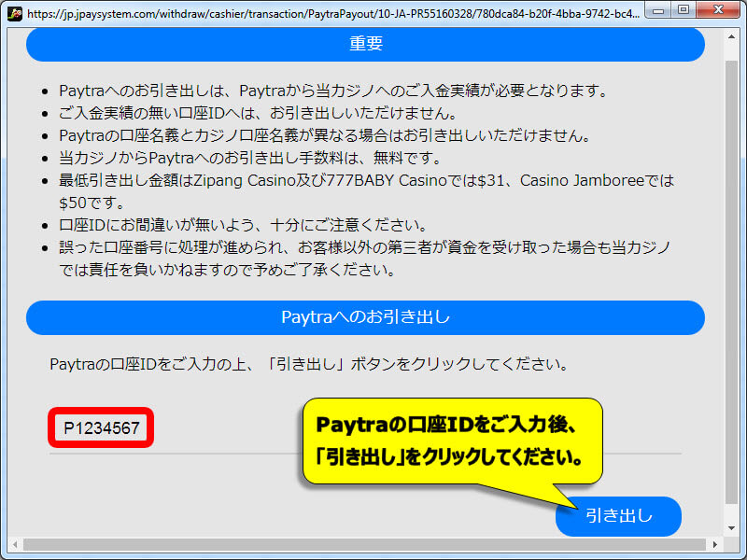Click the instruction text Paytraの口座IDをご入力の上
Viewport: 747px width, 560px height.
310,364
